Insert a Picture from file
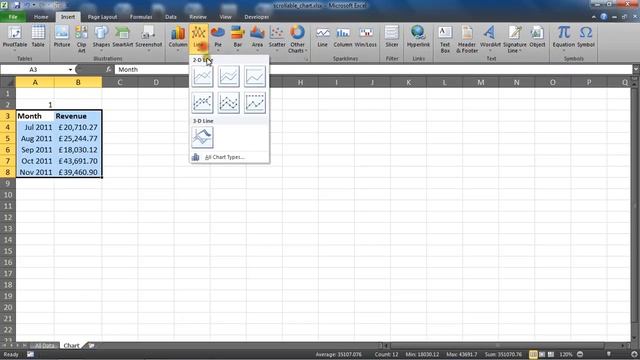Screen dimensions: 640x360 [x=62, y=37]
